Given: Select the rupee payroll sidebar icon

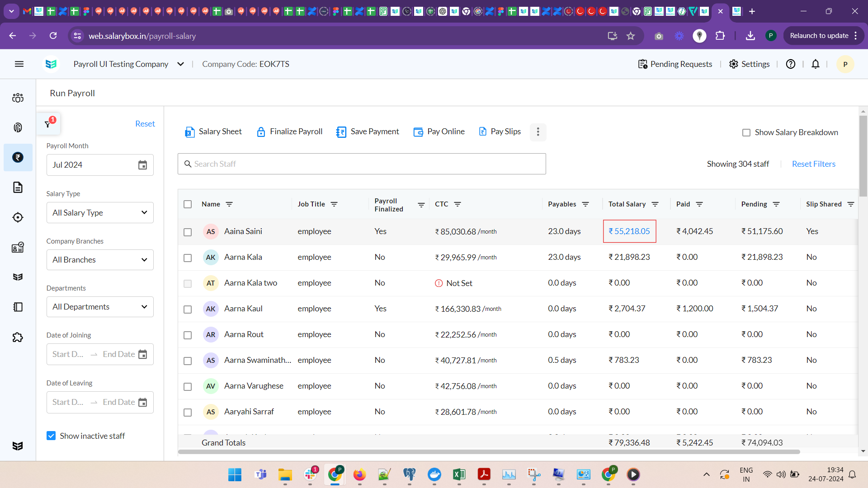Looking at the screenshot, I should tap(18, 157).
